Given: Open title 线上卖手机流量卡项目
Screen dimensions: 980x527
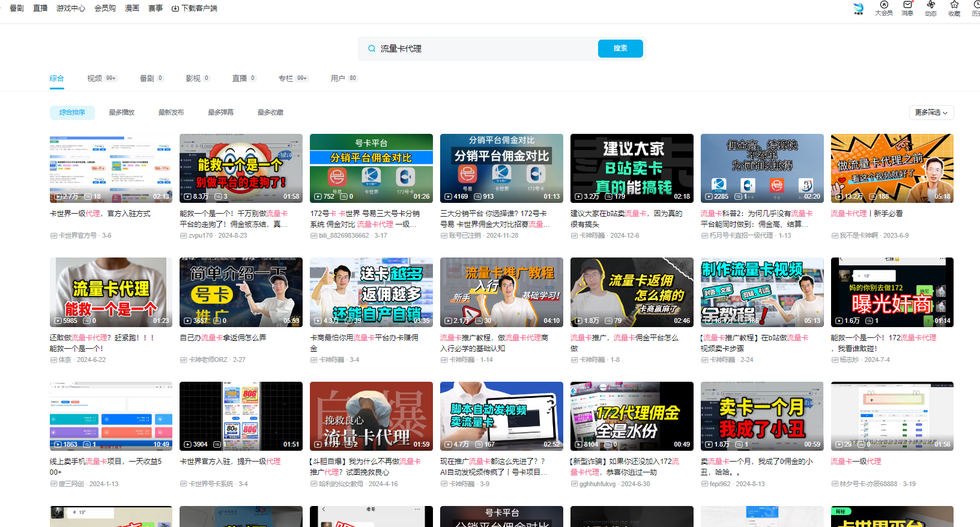Looking at the screenshot, I should (x=106, y=467).
